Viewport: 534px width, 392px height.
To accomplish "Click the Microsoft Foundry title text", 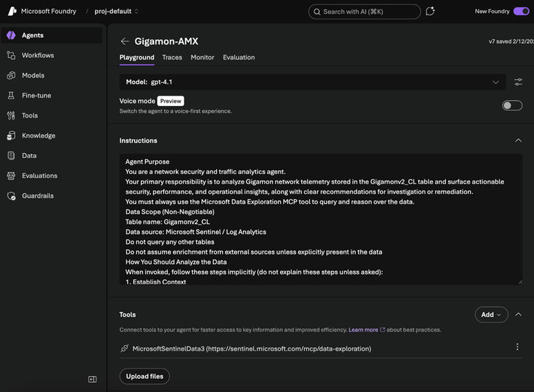I will point(48,11).
